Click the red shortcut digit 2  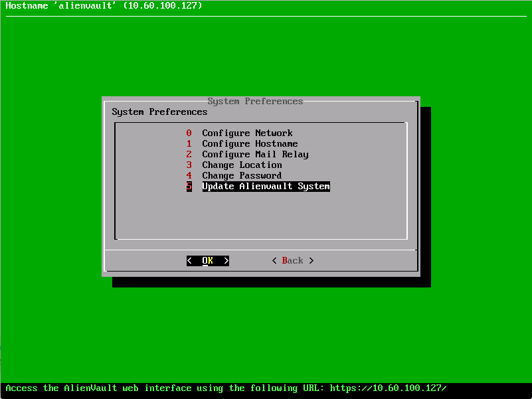[x=189, y=154]
